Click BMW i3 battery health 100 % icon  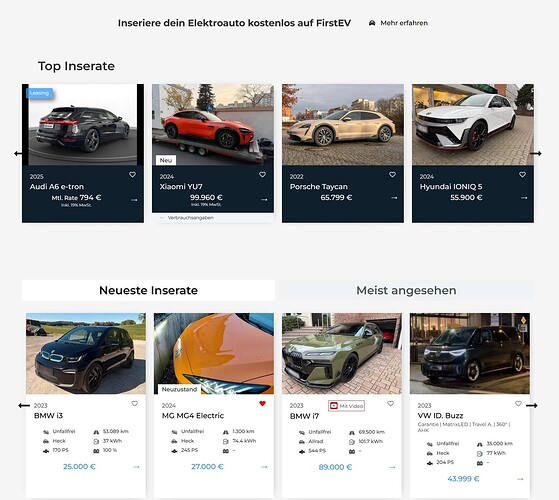click(x=96, y=451)
